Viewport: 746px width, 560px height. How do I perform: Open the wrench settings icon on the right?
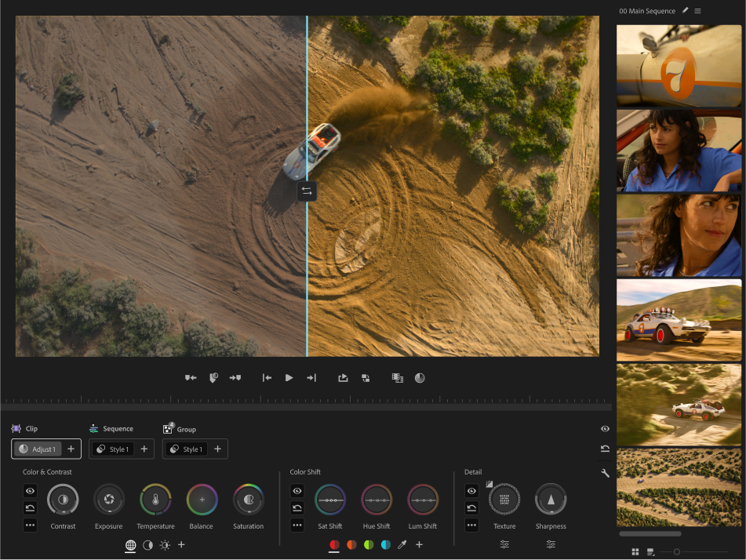(x=604, y=472)
